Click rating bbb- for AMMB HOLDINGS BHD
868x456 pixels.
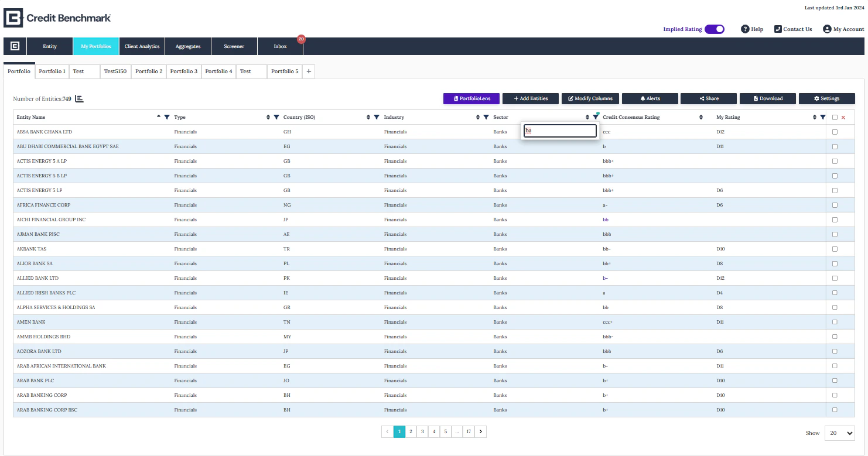[608, 337]
